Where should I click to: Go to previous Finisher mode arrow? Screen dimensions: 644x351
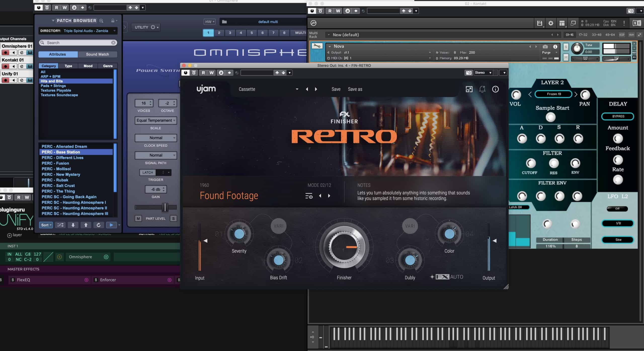click(x=320, y=196)
